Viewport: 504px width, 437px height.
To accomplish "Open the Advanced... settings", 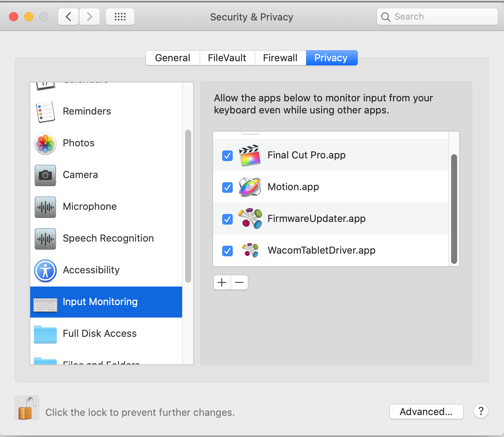I will 426,412.
